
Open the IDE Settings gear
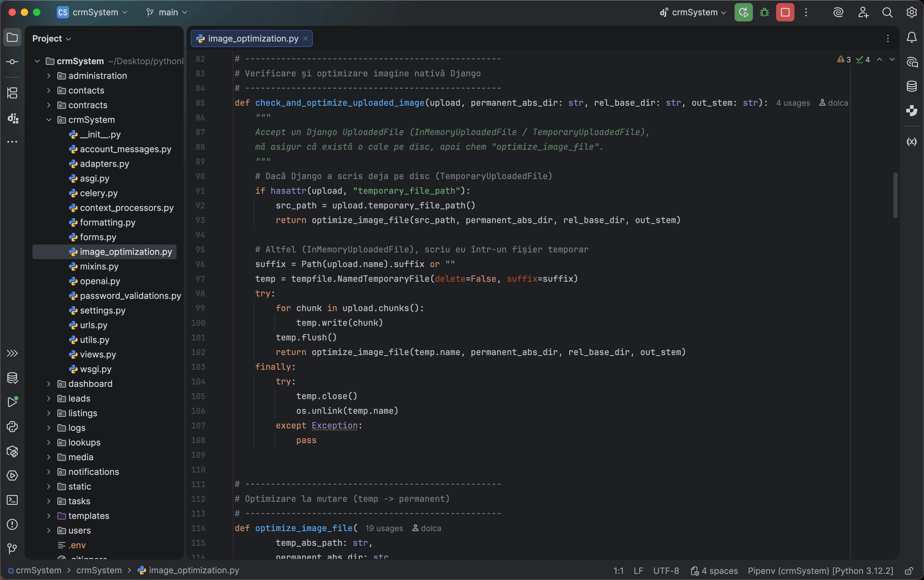click(912, 12)
